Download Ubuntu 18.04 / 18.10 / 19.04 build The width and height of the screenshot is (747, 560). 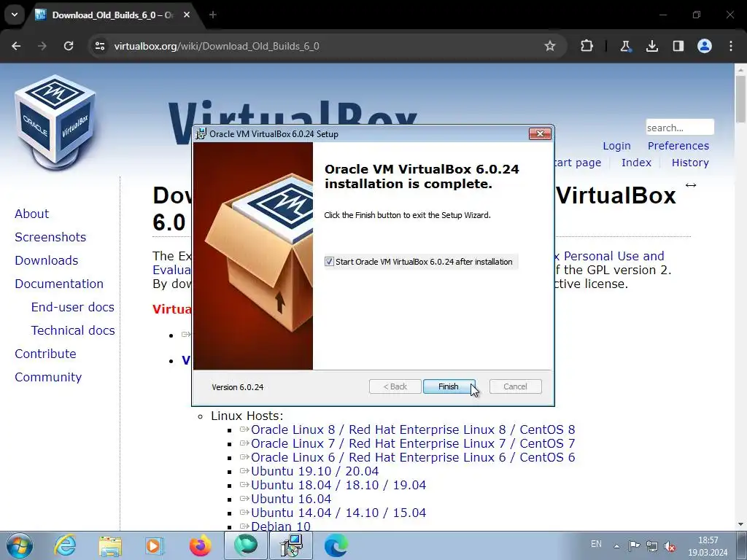(x=338, y=485)
